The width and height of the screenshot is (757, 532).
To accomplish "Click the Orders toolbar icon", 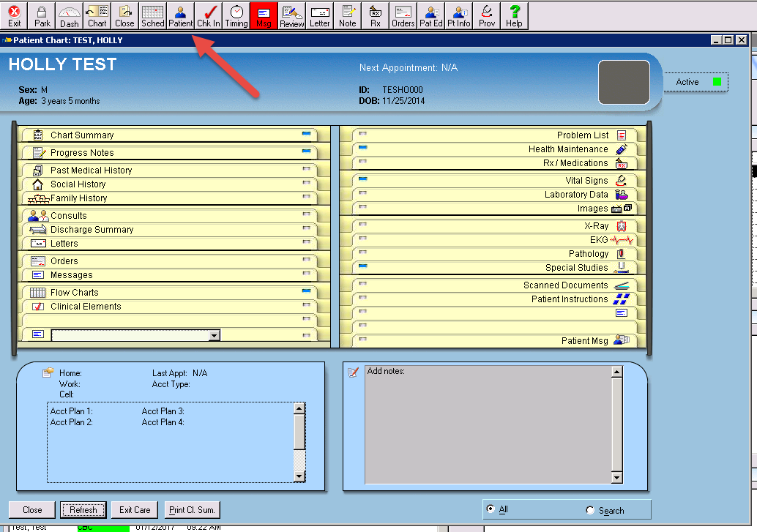I will pyautogui.click(x=403, y=15).
